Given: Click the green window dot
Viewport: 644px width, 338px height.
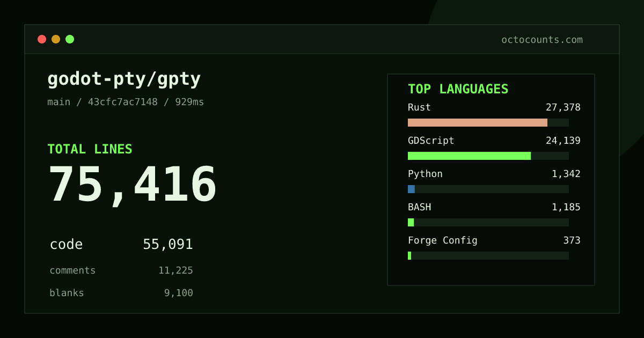Looking at the screenshot, I should pos(70,39).
